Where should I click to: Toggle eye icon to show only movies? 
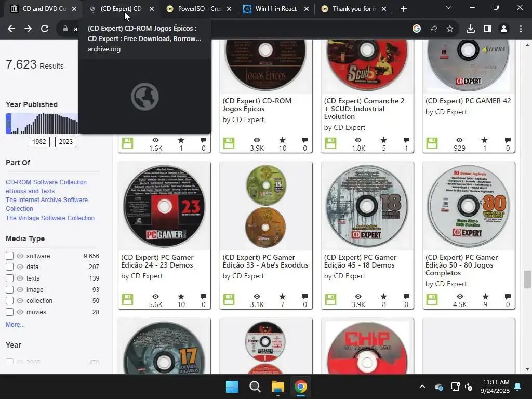[20, 312]
